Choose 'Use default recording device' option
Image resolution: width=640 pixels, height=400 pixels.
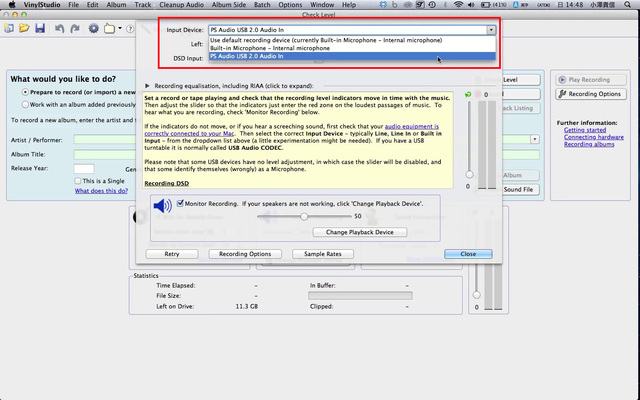point(352,40)
